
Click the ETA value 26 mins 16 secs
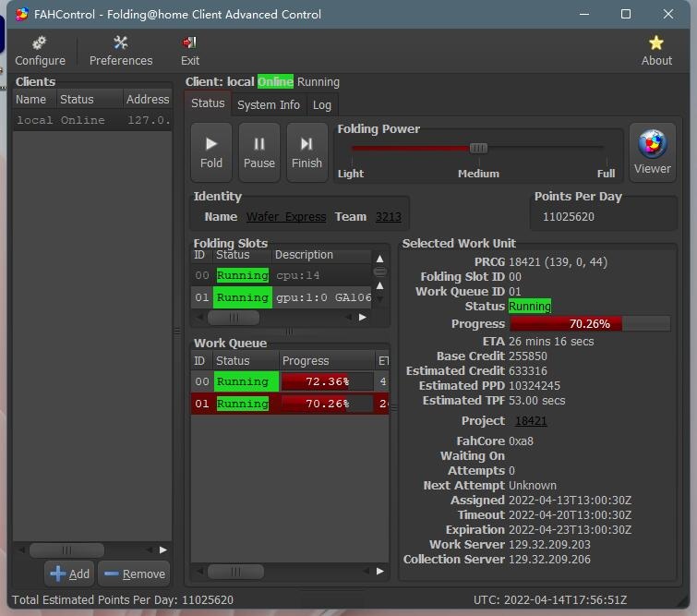point(551,342)
